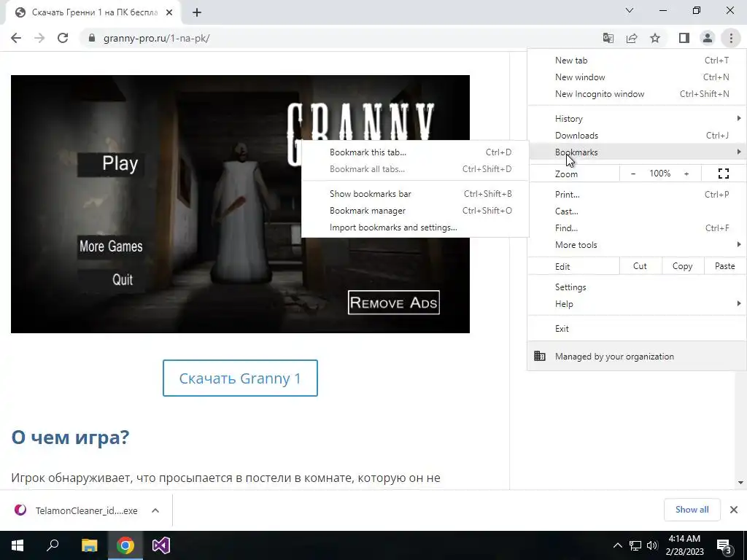Image resolution: width=747 pixels, height=560 pixels.
Task: Click Copy in the Edit row
Action: [682, 266]
